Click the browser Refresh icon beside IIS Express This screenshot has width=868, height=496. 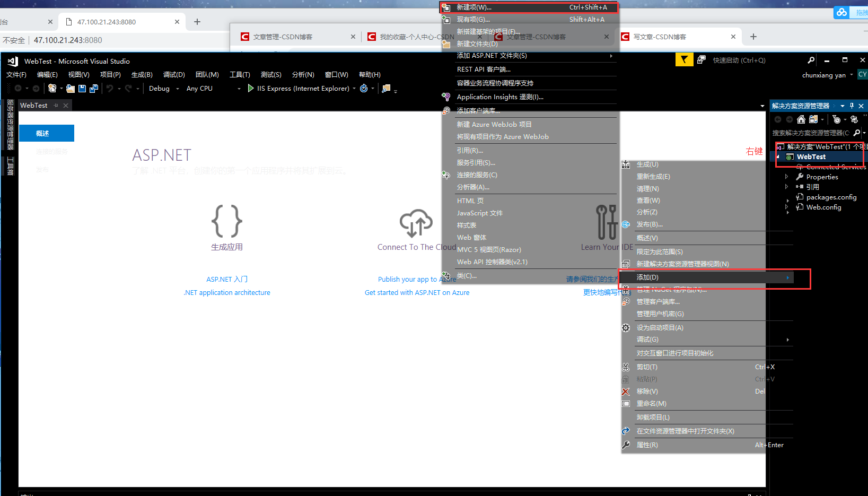pos(364,88)
